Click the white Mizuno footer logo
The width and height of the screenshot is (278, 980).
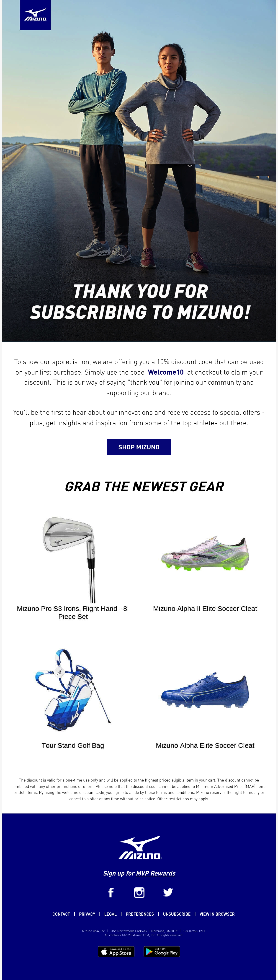coord(140,848)
